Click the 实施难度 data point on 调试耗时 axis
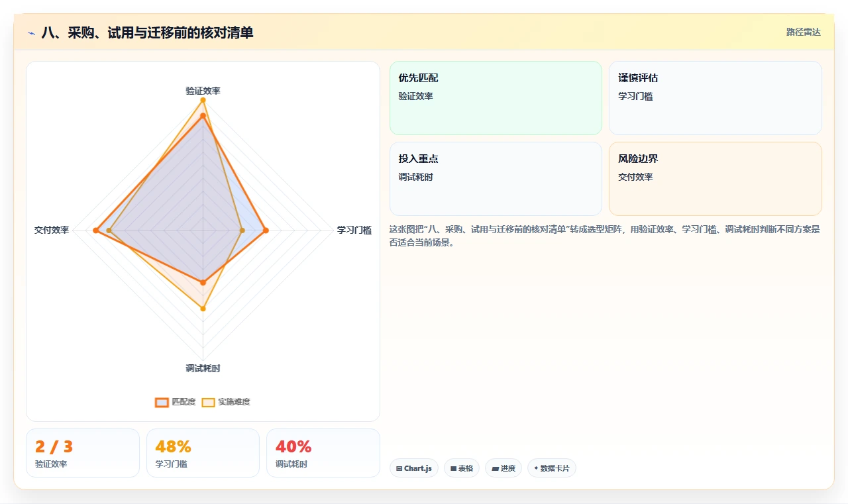 click(x=203, y=309)
